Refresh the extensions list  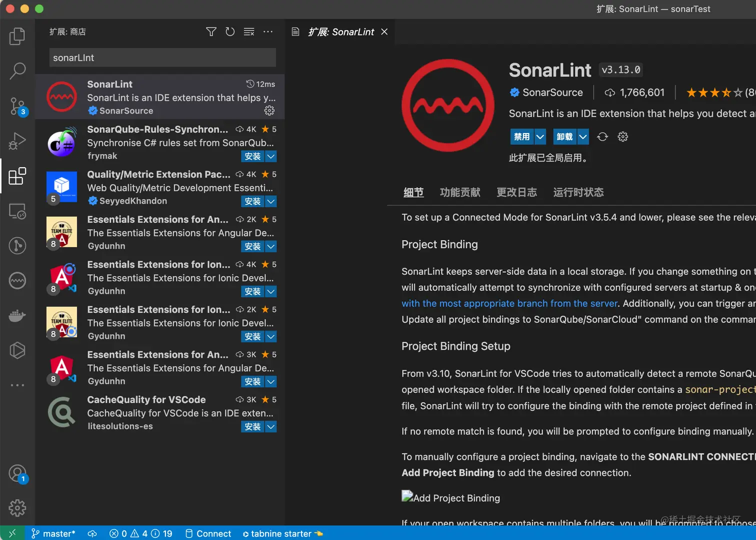point(230,32)
